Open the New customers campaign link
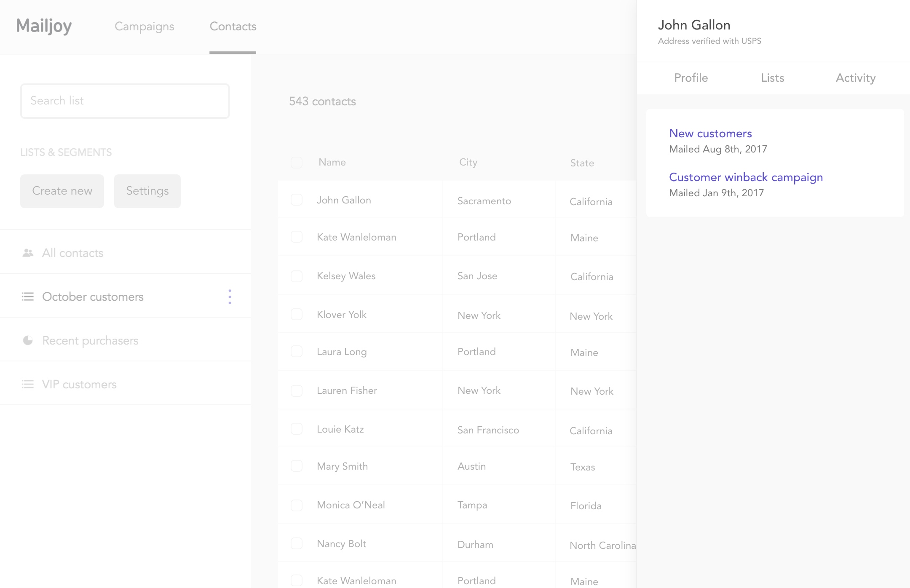This screenshot has height=588, width=910. [710, 133]
